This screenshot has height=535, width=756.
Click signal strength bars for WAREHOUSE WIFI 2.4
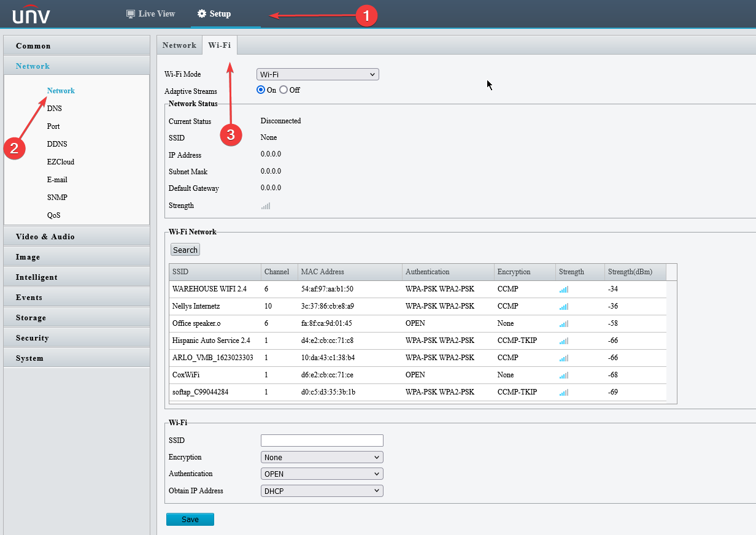click(x=564, y=289)
